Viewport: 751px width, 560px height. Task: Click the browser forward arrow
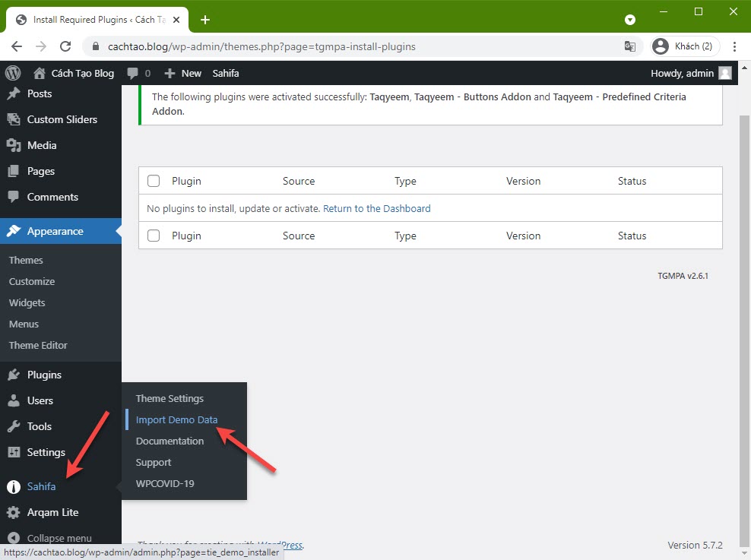coord(41,46)
